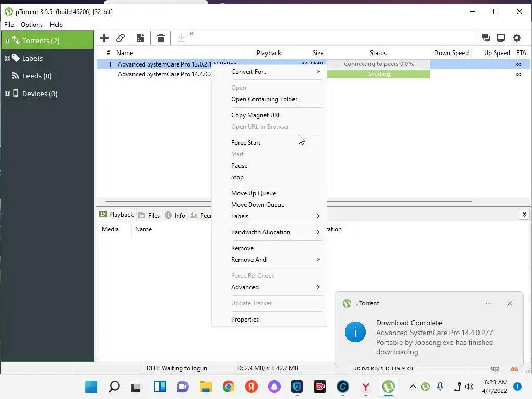Viewport: 532px width, 399px height.
Task: Open the Labels submenu in context menu
Action: (270, 216)
